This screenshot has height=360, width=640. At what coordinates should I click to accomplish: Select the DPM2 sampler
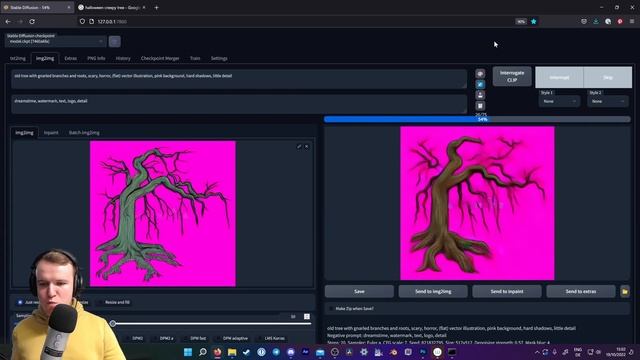[x=134, y=338]
